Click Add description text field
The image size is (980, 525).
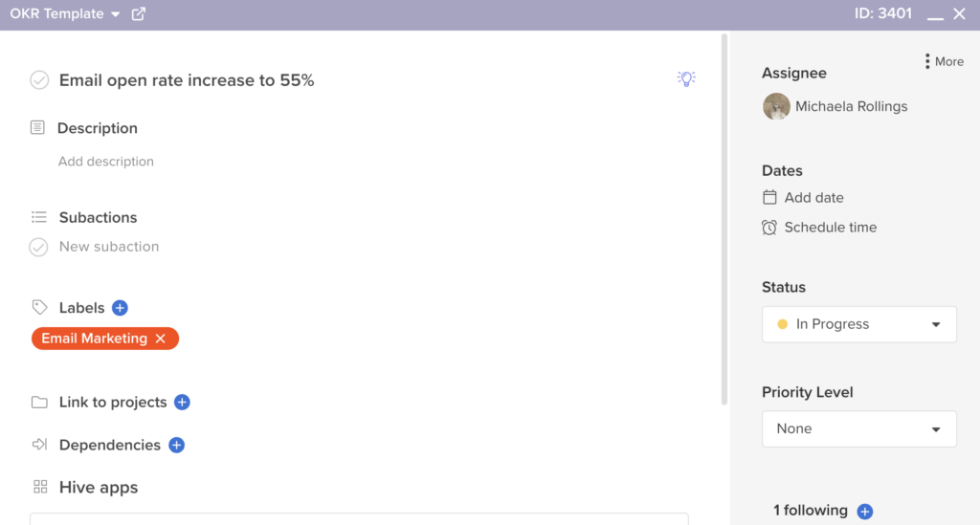point(105,161)
